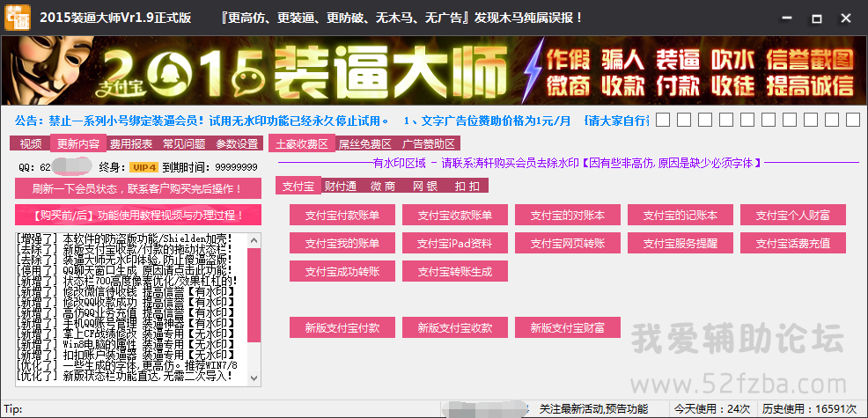The image size is (868, 418).
Task: Select row QQ聊天窗口生成 原因请点击此功能
Action: (125, 270)
